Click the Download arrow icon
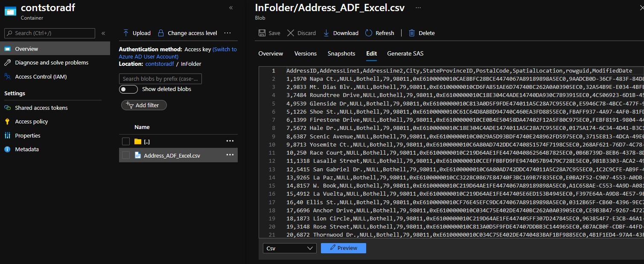Viewport: 644px width, 264px height. (326, 33)
